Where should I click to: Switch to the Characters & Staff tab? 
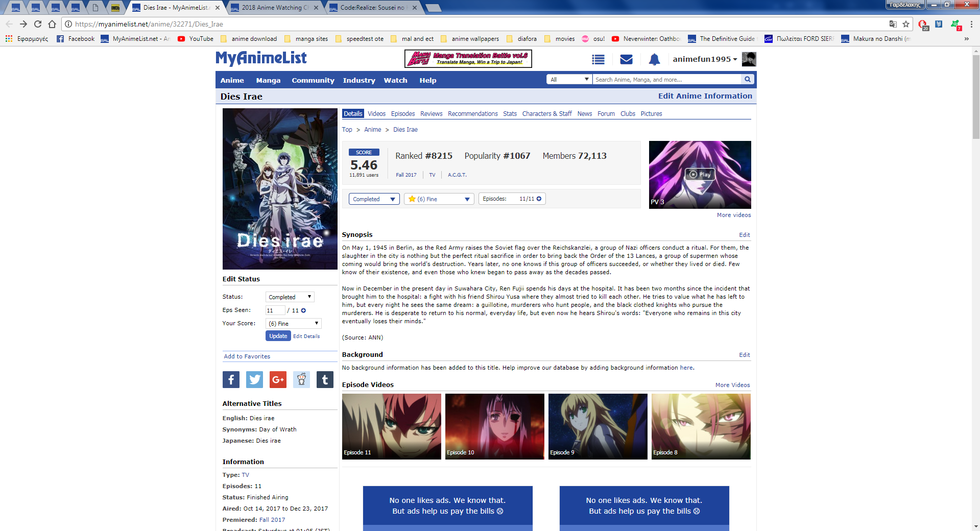click(547, 114)
